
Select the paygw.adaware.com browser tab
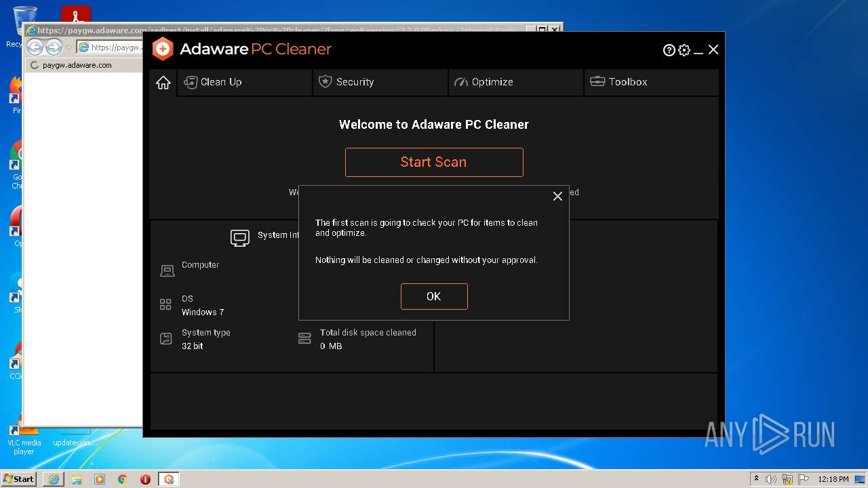(83, 65)
